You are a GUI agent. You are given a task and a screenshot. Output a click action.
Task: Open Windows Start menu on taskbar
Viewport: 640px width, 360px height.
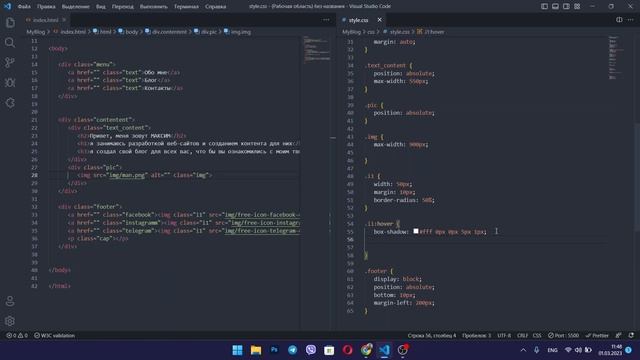tap(237, 350)
